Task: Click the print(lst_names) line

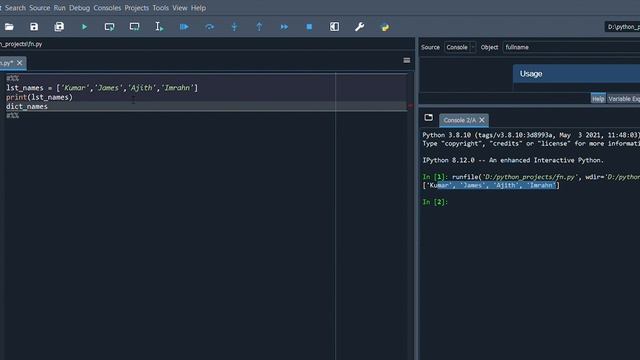Action: 39,97
